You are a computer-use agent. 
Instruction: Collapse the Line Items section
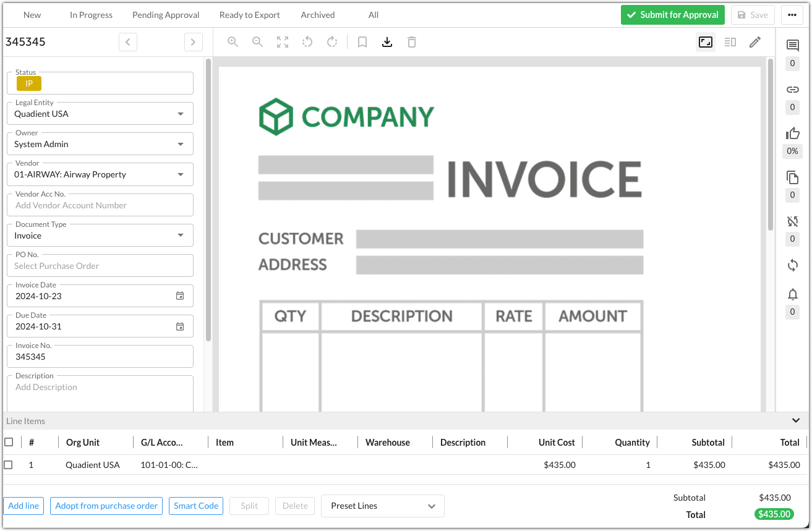(796, 421)
